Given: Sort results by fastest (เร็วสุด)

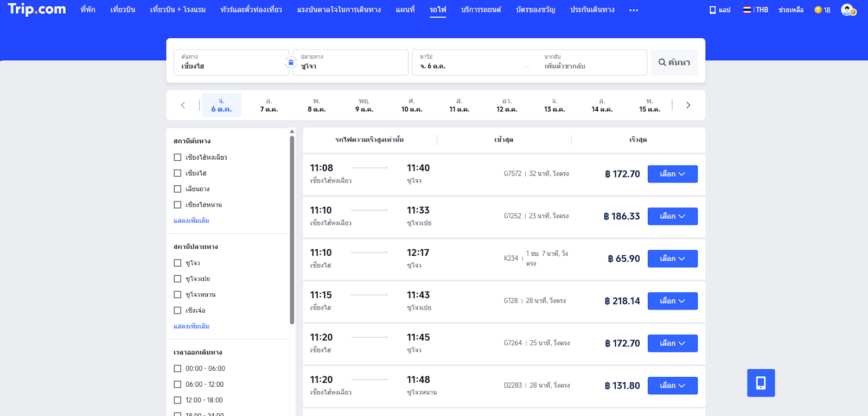Looking at the screenshot, I should [638, 140].
